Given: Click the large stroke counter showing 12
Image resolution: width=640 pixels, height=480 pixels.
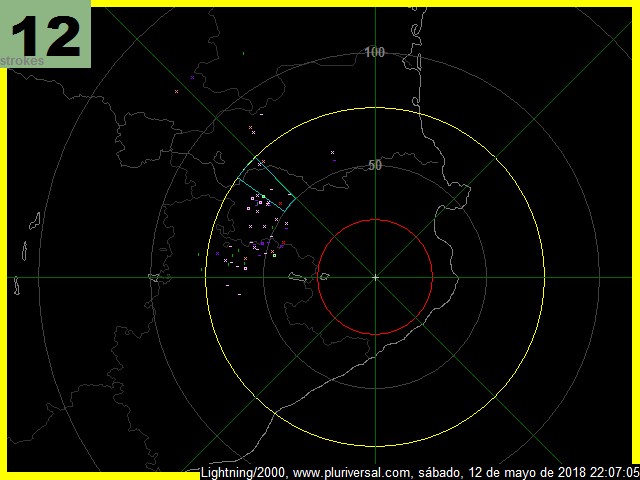Looking at the screenshot, I should click(45, 36).
